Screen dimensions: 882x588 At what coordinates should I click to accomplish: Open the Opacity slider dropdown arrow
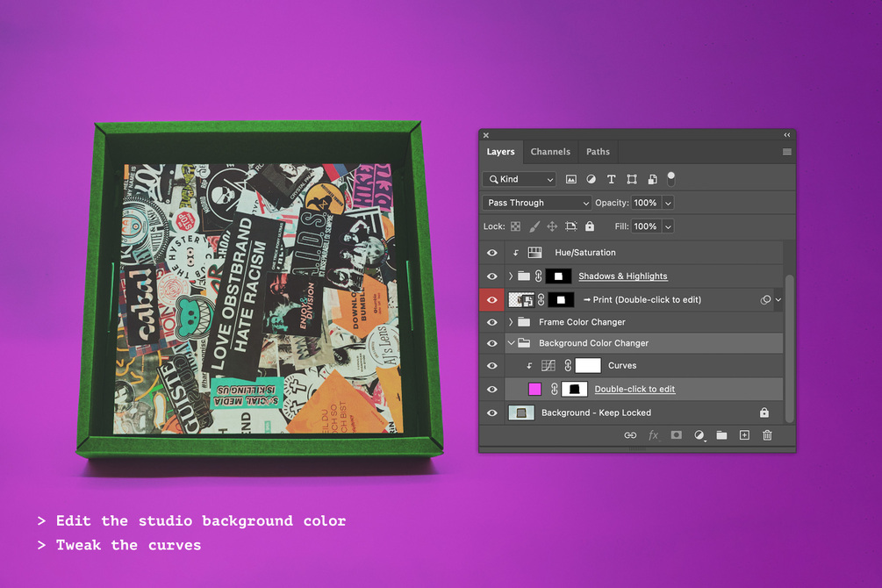[668, 203]
